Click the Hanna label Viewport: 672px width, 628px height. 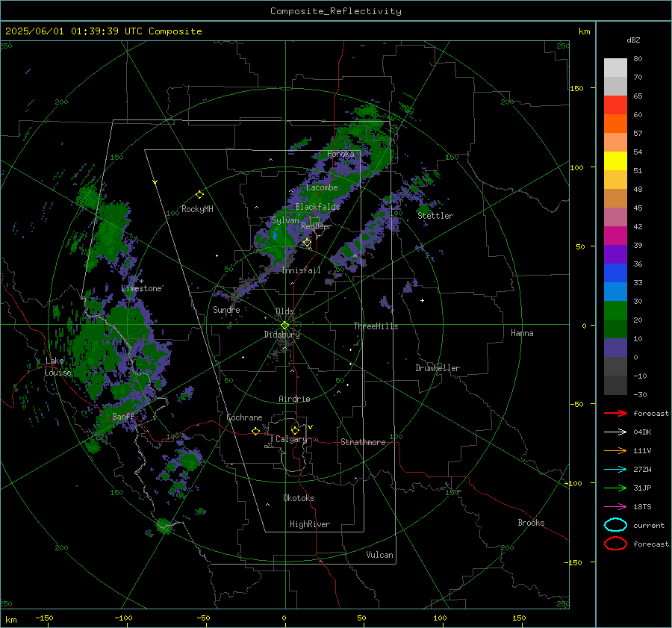coord(522,333)
